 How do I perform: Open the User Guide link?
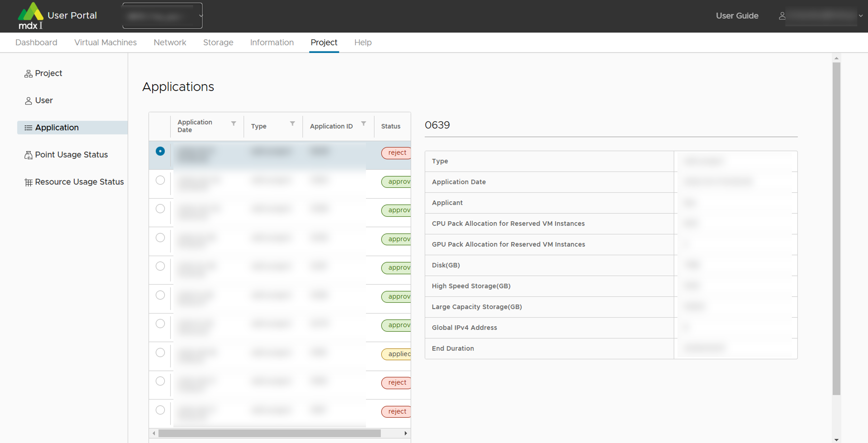pos(737,16)
